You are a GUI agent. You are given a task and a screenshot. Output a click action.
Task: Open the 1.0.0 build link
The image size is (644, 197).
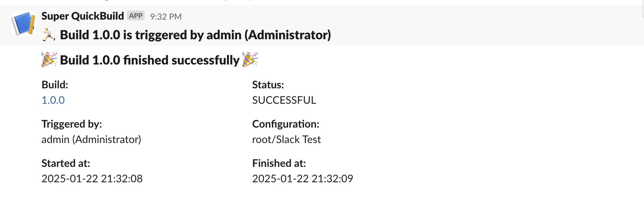click(53, 100)
